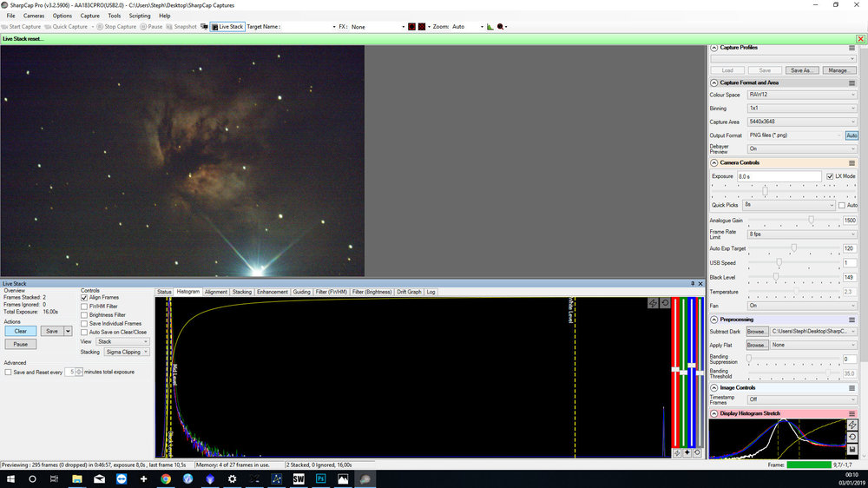868x488 pixels.
Task: Open Binning dropdown
Action: pos(801,108)
